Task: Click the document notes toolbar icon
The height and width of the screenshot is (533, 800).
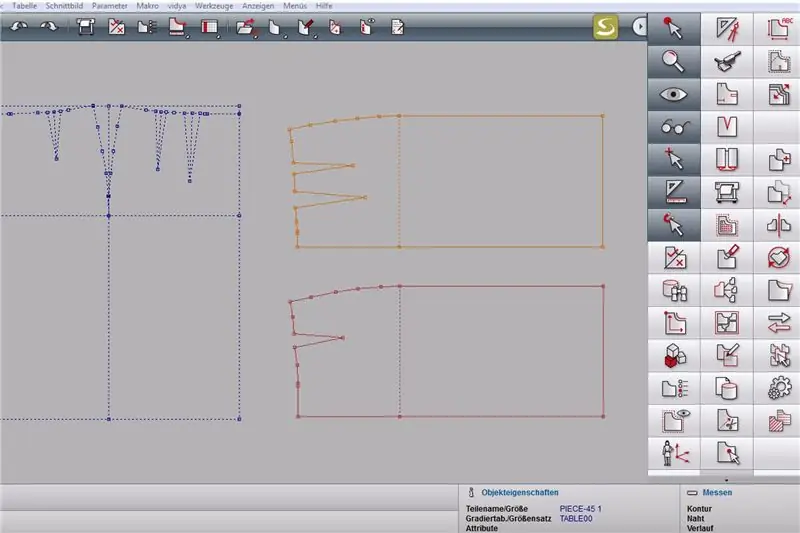Action: pyautogui.click(x=397, y=27)
